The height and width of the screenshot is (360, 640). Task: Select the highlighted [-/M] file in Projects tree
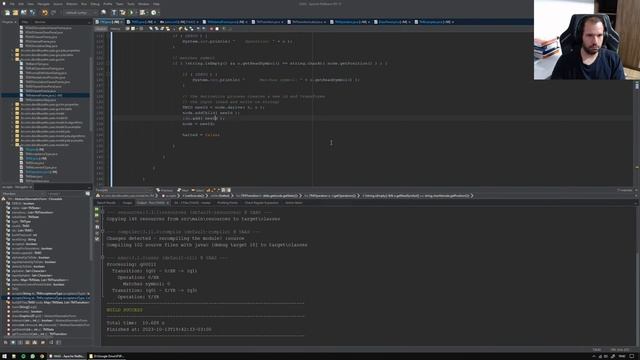tap(44, 96)
